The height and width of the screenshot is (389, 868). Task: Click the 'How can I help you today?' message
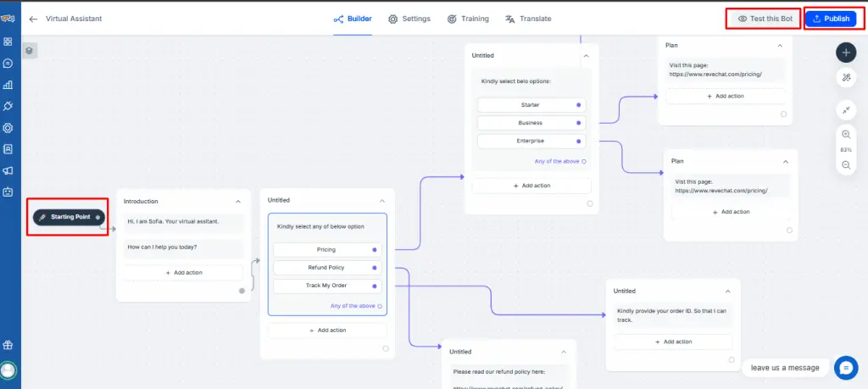(183, 247)
